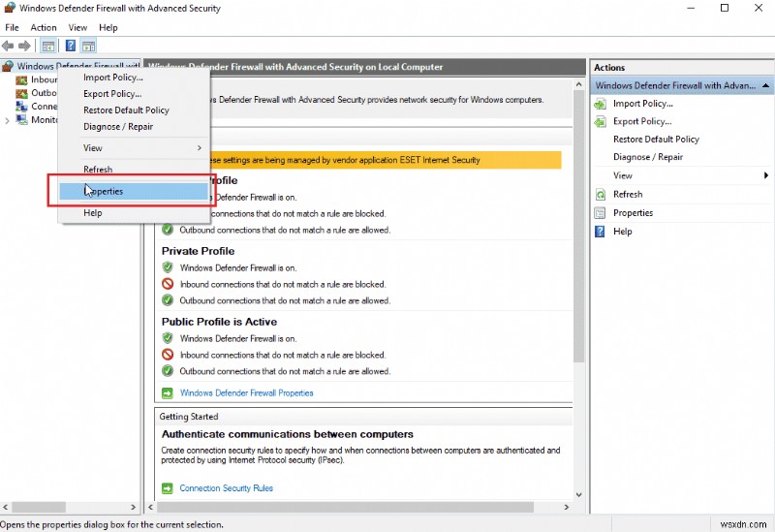This screenshot has width=775, height=532.
Task: Click the main pane scroll up arrow
Action: click(578, 84)
